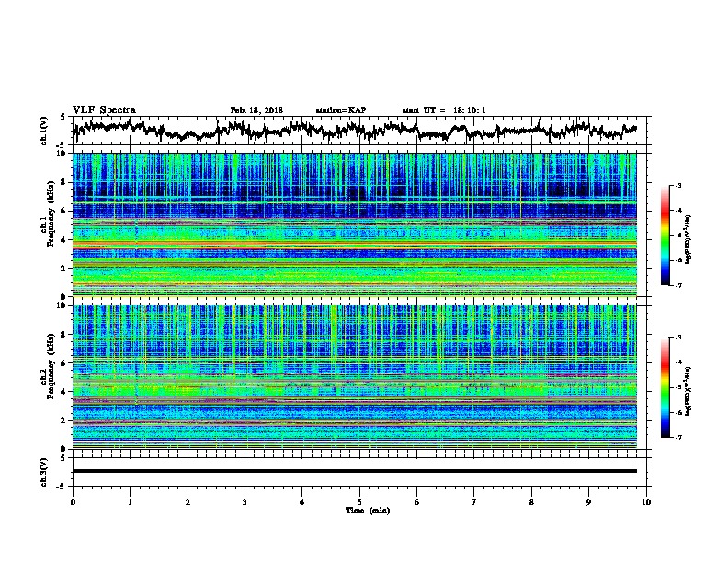
Task: Click the "ch.3(V)" axis label
Action: coord(44,472)
